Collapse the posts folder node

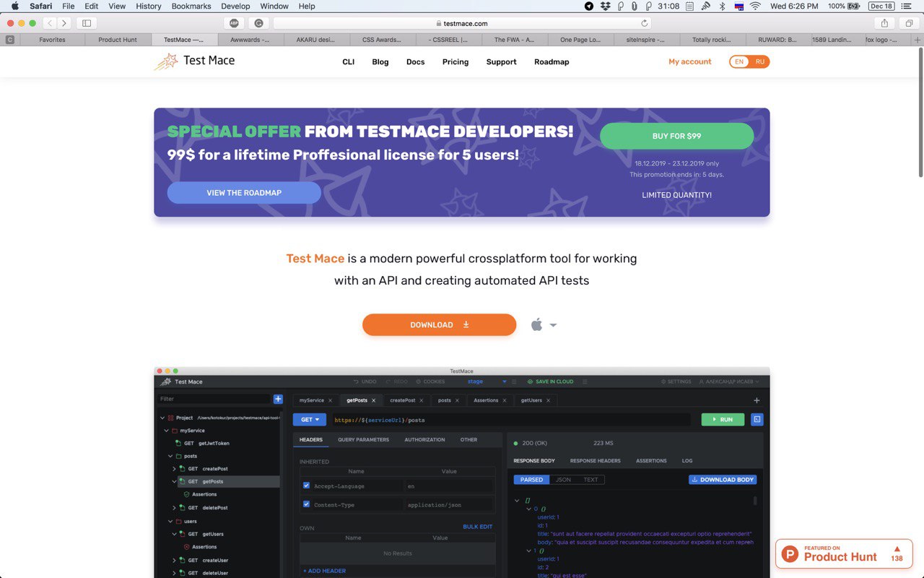pos(171,456)
